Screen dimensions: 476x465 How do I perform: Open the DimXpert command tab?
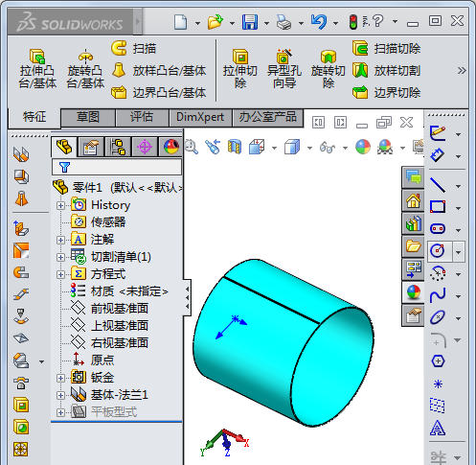[200, 117]
